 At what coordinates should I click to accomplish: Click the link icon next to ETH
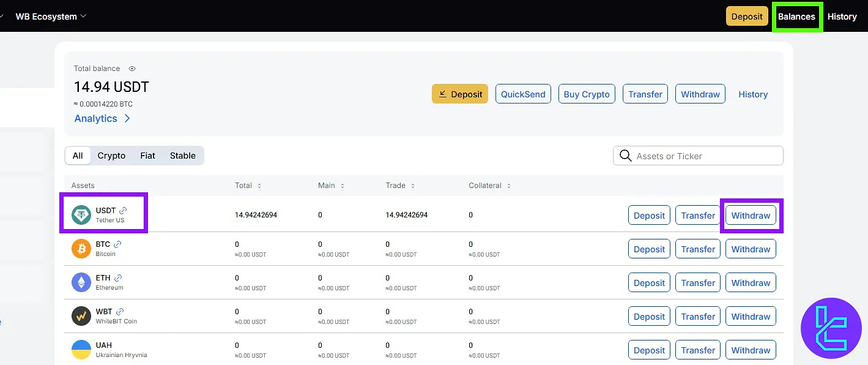(x=118, y=277)
